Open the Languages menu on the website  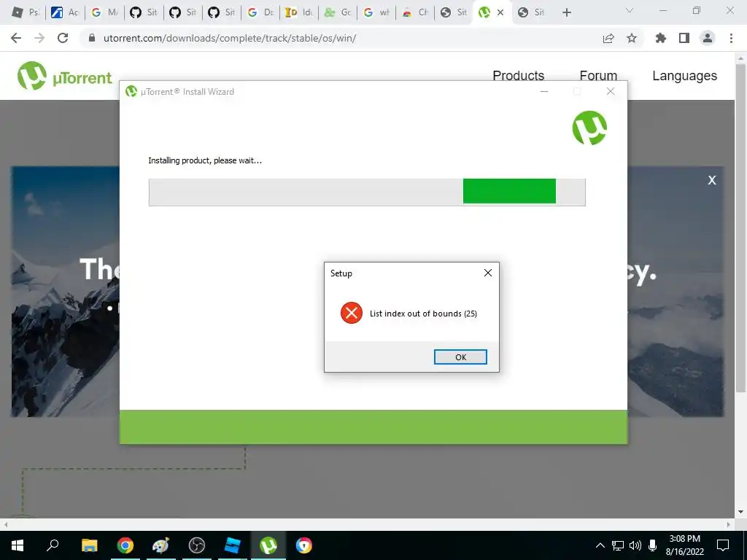coord(684,75)
